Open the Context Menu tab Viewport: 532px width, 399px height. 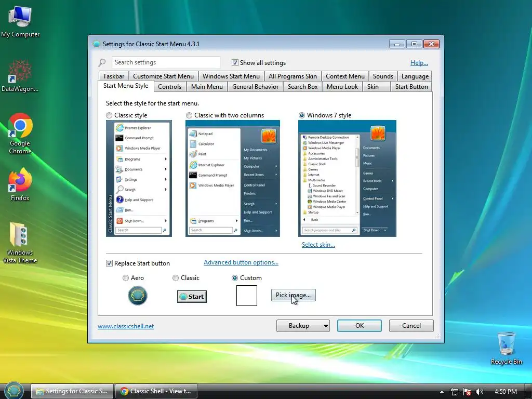click(345, 76)
